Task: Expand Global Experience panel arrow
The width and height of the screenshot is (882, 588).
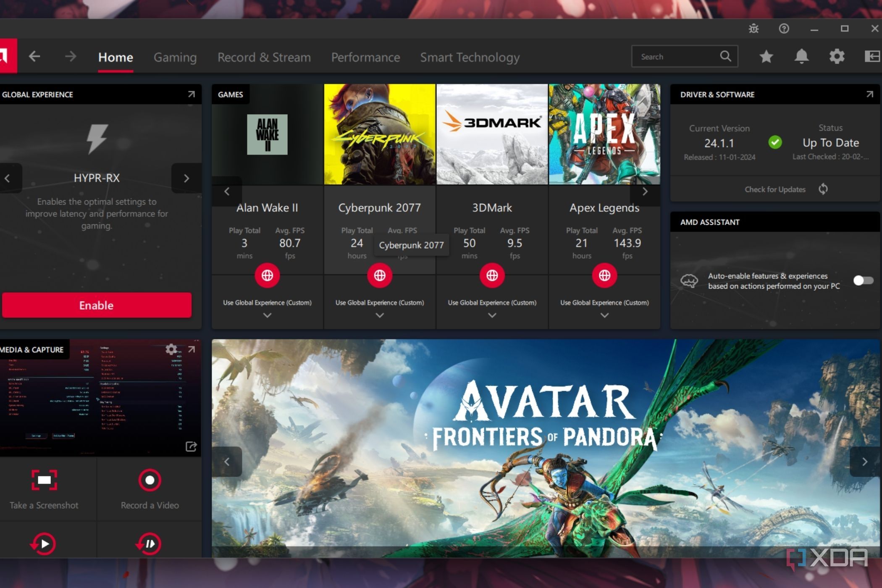Action: point(191,94)
